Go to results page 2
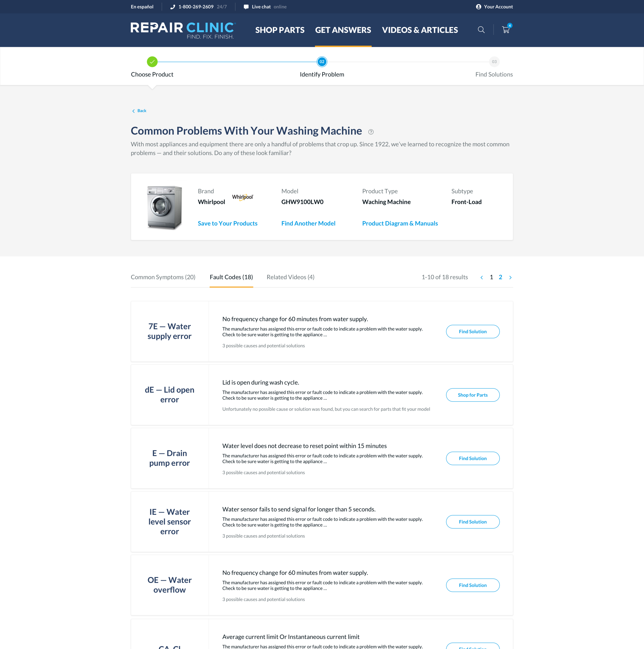Viewport: 644px width, 649px height. [500, 277]
